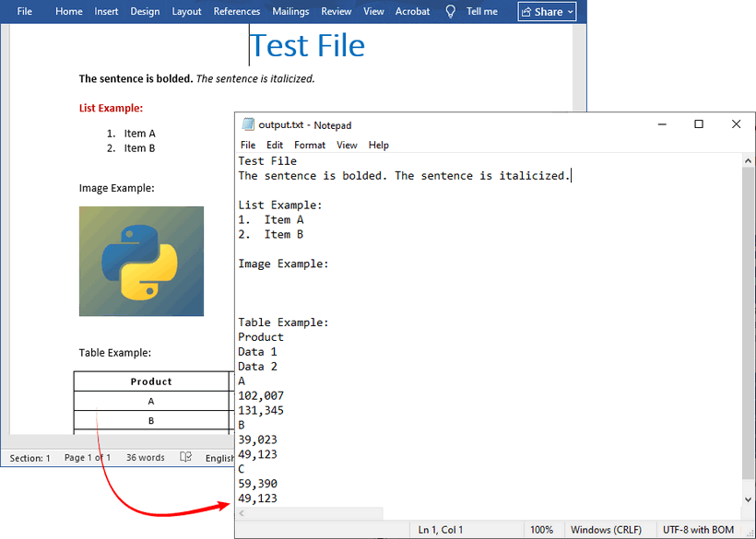The width and height of the screenshot is (756, 539).
Task: Click 'UTF-8 with BOM' encoding indicator
Action: [x=698, y=529]
